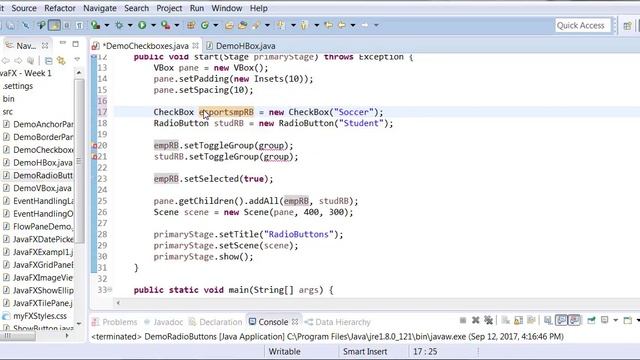Click the Open Type folder icon
Viewport: 640px width, 360px height.
[x=229, y=25]
